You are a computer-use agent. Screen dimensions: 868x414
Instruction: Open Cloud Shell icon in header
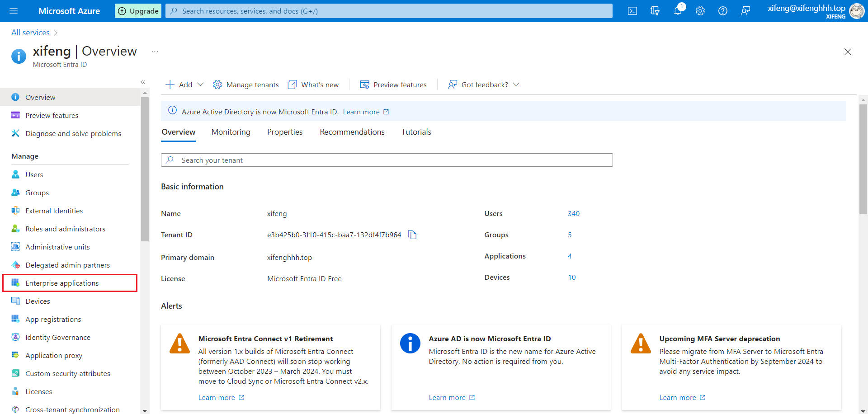(x=632, y=11)
